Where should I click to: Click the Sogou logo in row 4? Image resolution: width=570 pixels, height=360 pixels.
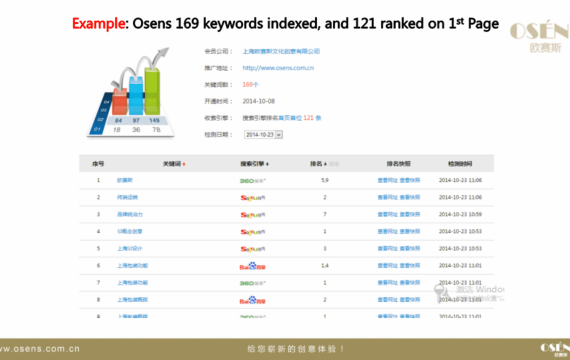pyautogui.click(x=253, y=232)
